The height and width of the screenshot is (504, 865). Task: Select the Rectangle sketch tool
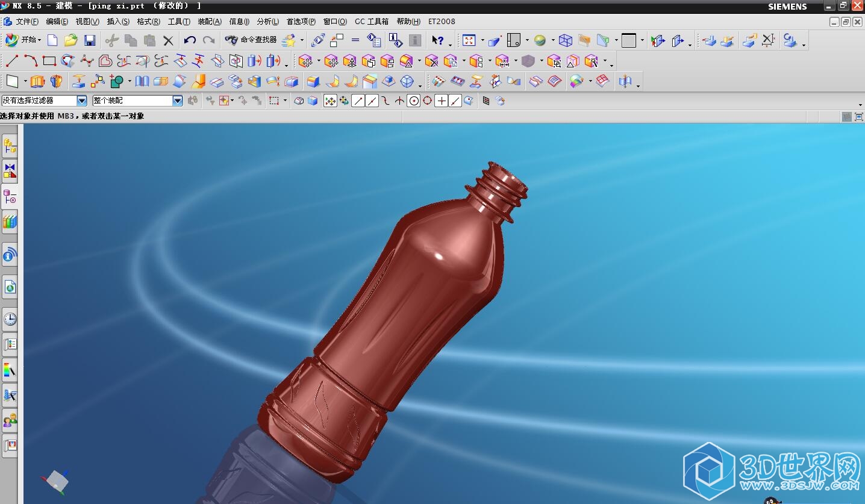(49, 61)
